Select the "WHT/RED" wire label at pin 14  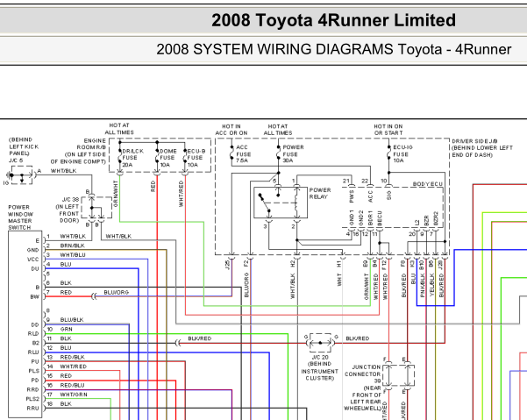point(74,367)
